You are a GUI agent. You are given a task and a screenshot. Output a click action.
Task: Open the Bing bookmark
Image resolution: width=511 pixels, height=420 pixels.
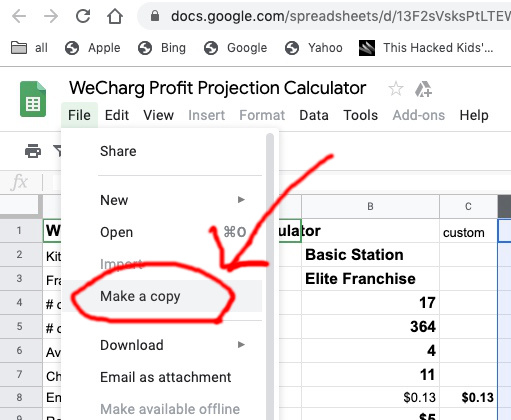tap(162, 48)
